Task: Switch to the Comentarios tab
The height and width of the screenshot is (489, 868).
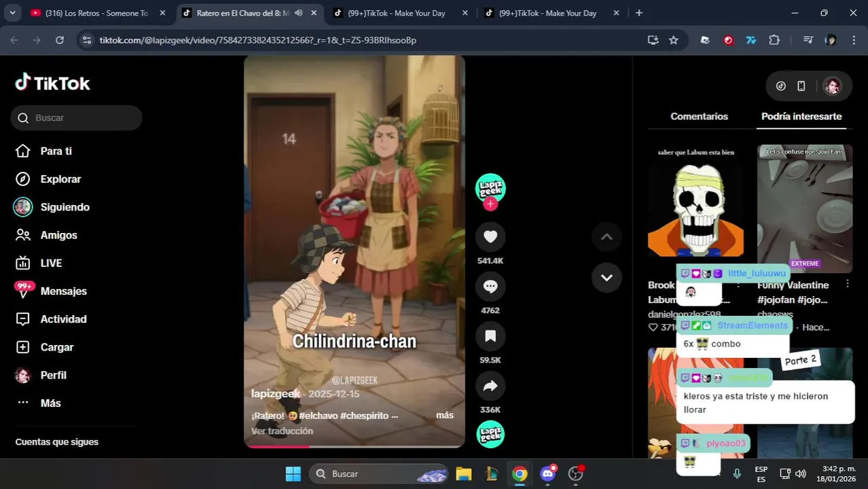Action: (x=699, y=116)
